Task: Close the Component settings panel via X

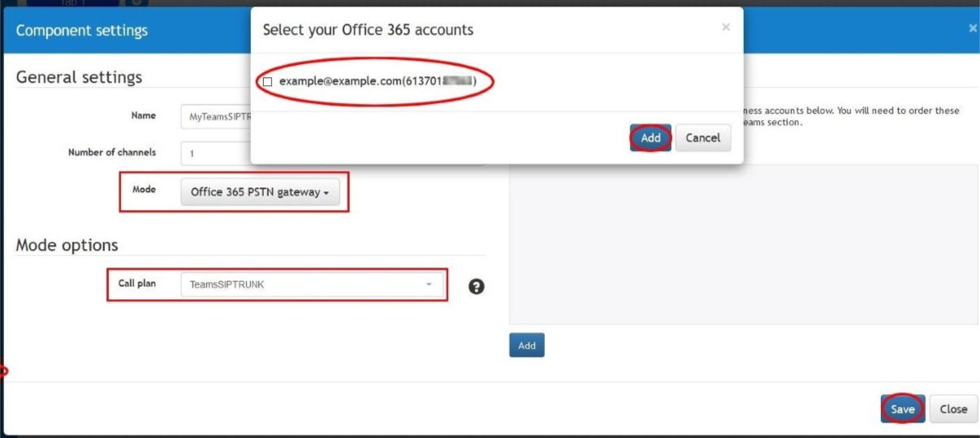Action: click(973, 28)
